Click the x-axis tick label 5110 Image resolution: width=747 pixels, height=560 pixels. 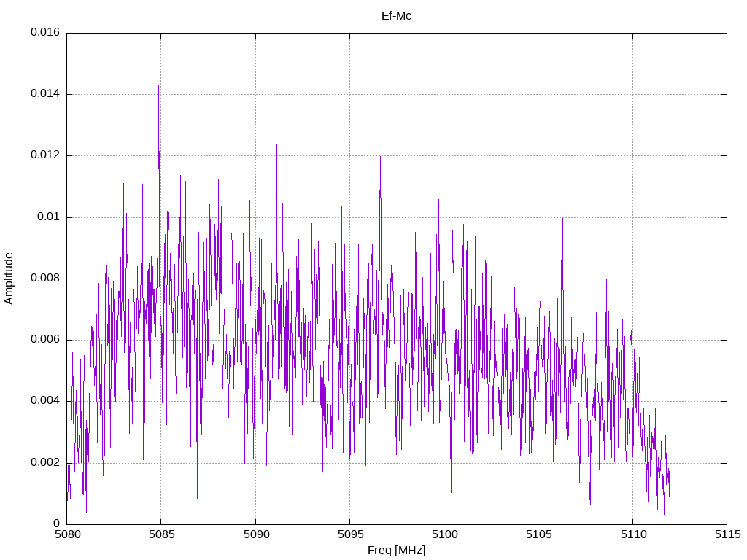click(633, 534)
